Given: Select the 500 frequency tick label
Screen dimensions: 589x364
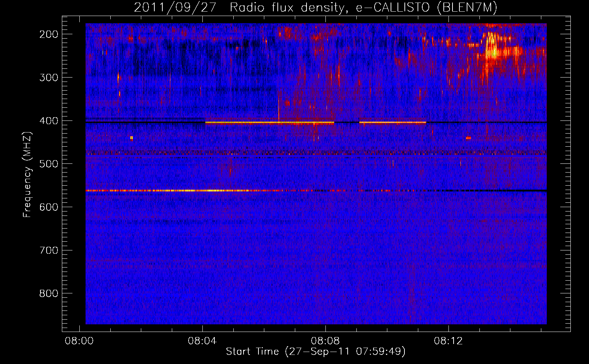Looking at the screenshot, I should (x=49, y=164).
